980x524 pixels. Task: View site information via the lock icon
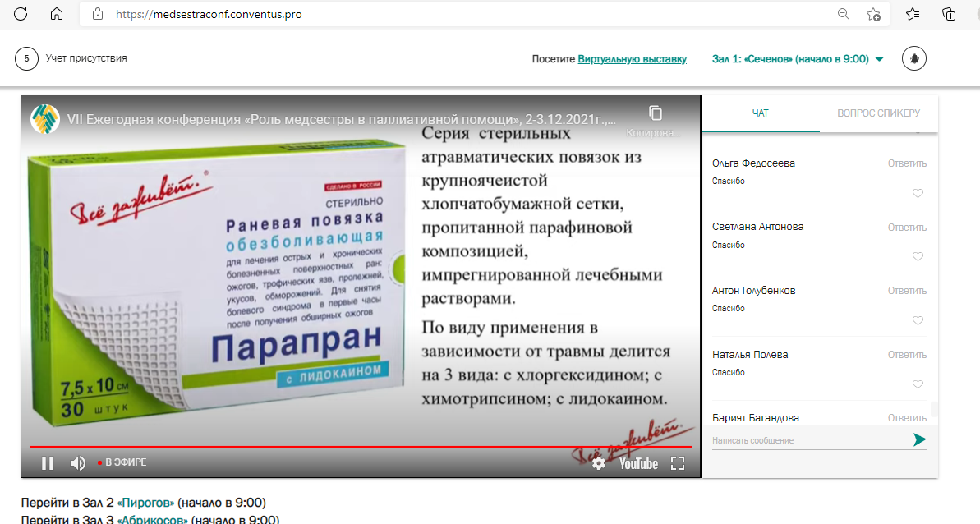click(x=98, y=14)
